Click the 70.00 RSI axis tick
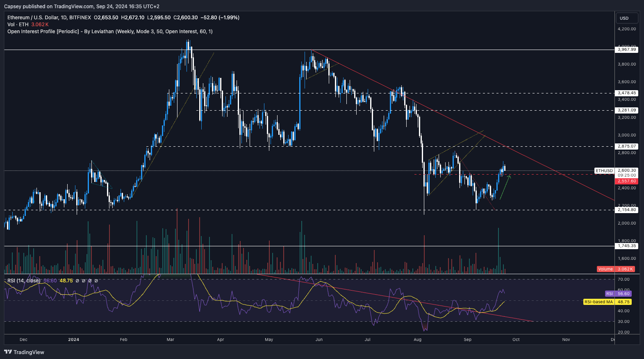Screen dimensions: 644x359 point(624,279)
